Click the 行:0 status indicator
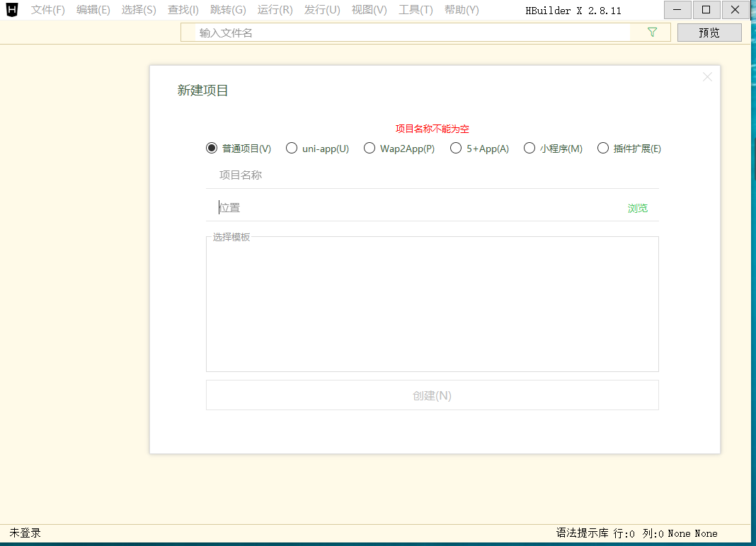 pos(624,533)
